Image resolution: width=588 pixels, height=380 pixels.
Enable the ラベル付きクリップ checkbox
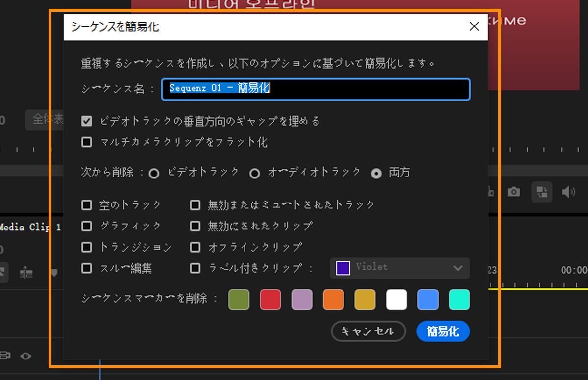195,268
